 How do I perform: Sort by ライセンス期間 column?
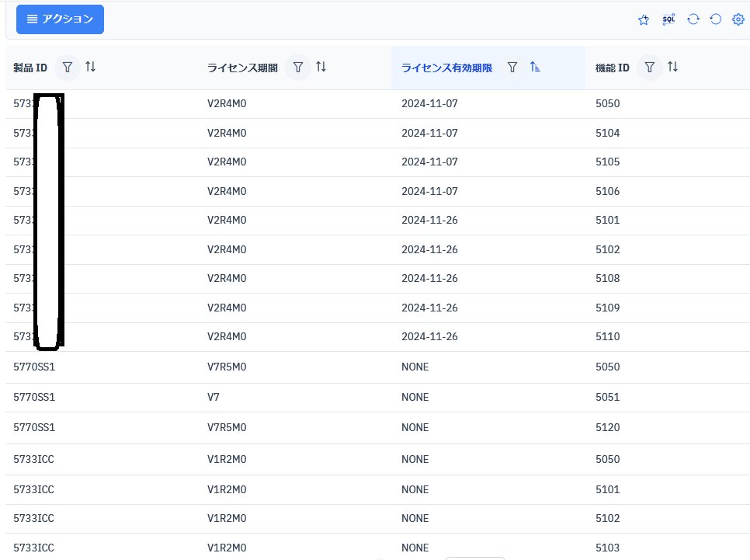click(321, 67)
